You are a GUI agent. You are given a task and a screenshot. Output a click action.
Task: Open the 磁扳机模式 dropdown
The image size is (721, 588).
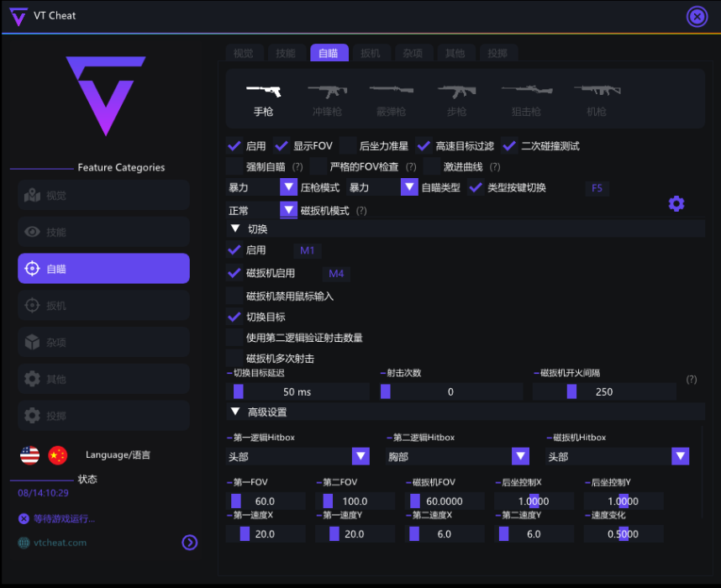pos(261,211)
